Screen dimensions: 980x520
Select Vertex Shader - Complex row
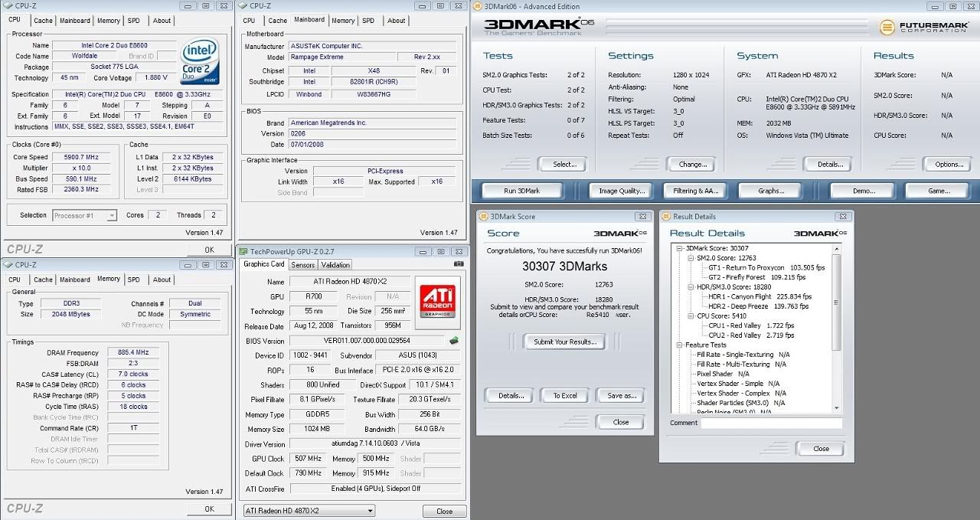tap(741, 394)
